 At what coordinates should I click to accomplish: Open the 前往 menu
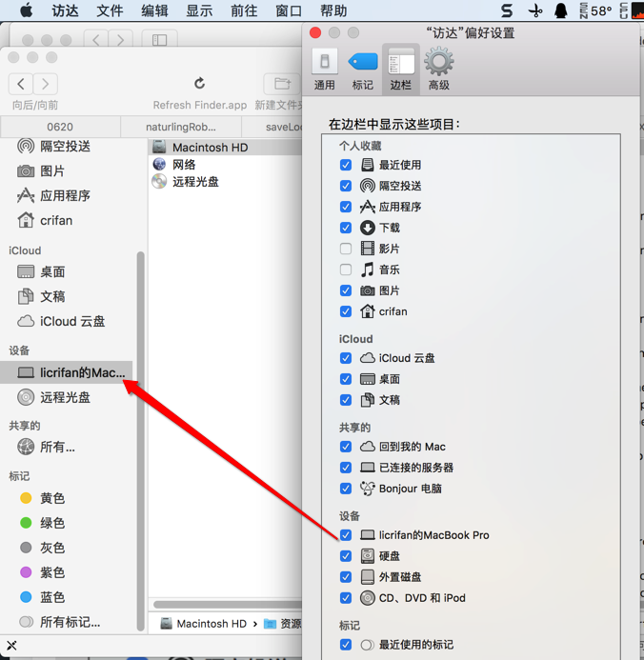pyautogui.click(x=244, y=10)
